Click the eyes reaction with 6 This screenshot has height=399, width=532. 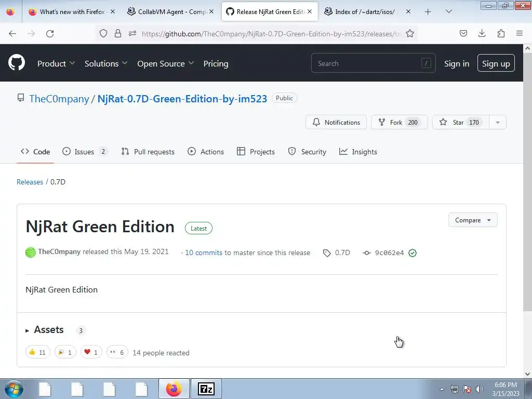(117, 352)
